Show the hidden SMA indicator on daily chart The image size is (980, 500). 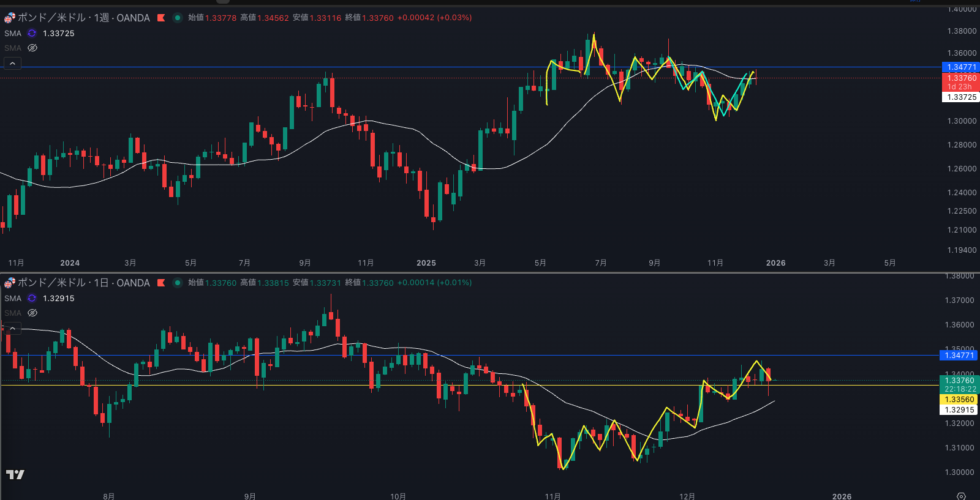click(x=32, y=313)
